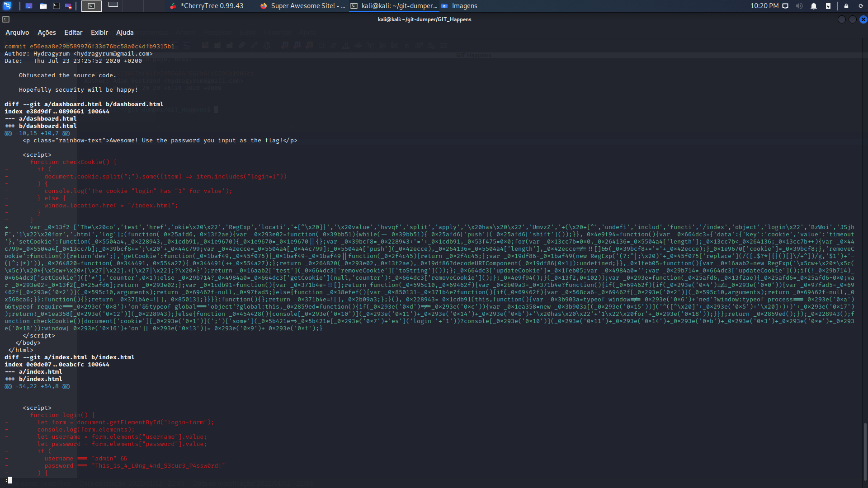Mute via the volume speaker icon
Image resolution: width=868 pixels, height=488 pixels.
click(x=799, y=6)
